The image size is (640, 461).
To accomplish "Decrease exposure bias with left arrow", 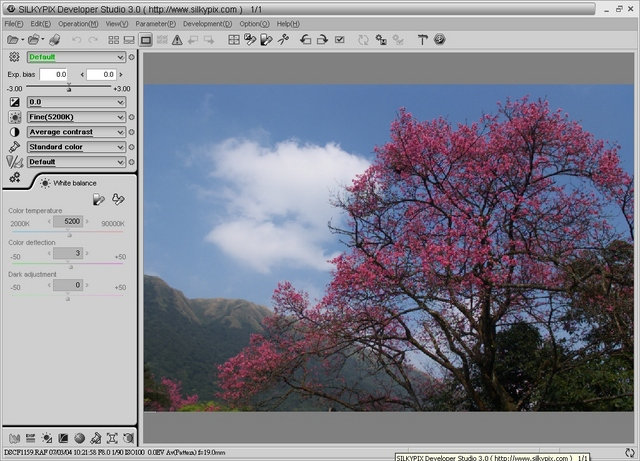I will [82, 75].
